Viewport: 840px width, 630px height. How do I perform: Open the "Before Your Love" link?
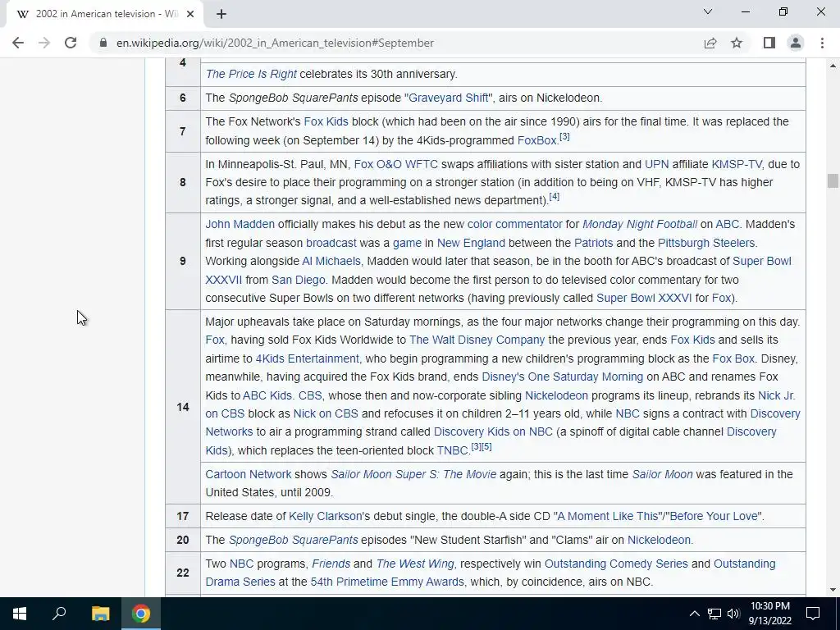(714, 516)
